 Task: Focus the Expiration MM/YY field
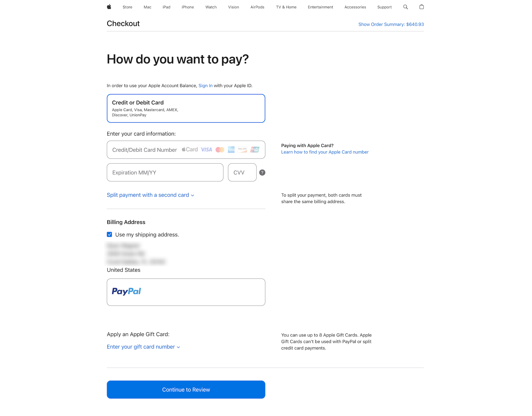tap(165, 172)
